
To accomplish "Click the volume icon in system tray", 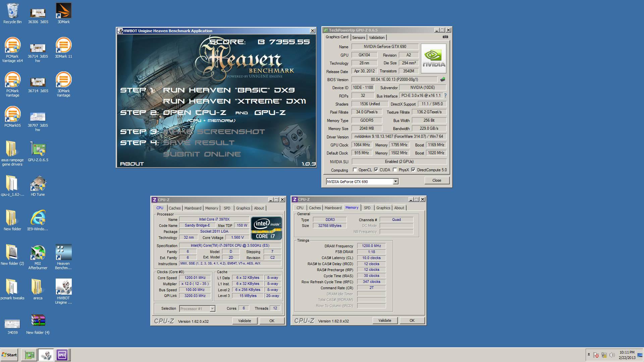I will [612, 355].
